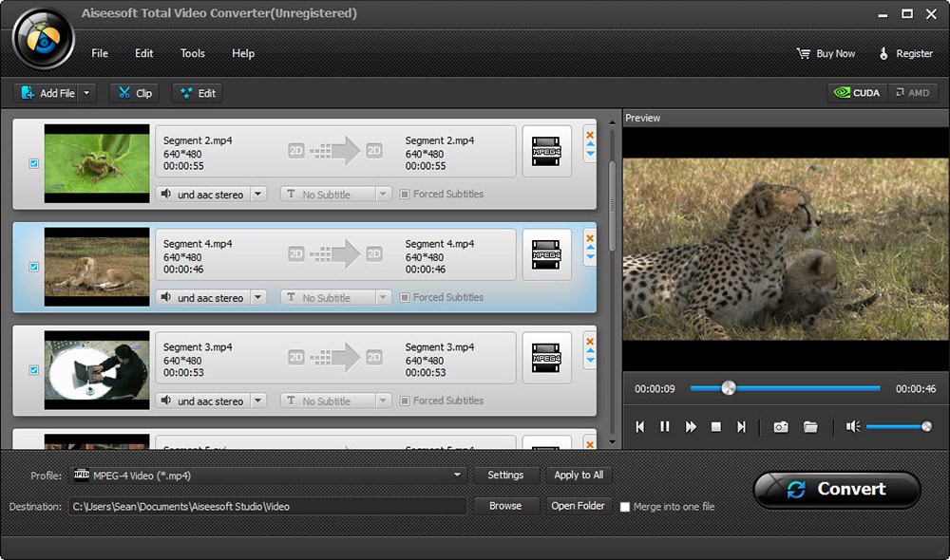Image resolution: width=950 pixels, height=560 pixels.
Task: Open the Tools menu
Action: click(193, 53)
